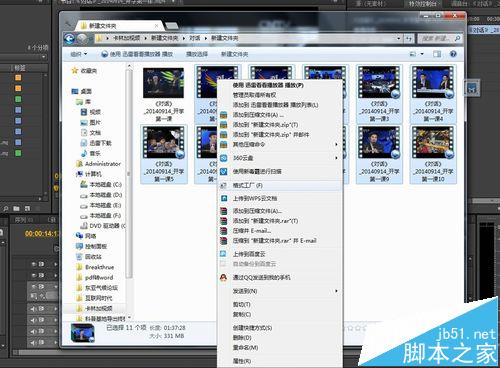Click the 新建文件夹 toolbar button
500x368 pixels.
tap(234, 54)
